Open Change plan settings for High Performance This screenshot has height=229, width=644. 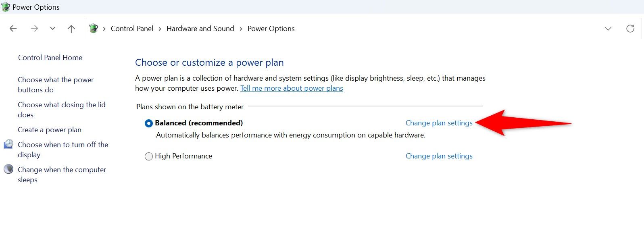(439, 156)
